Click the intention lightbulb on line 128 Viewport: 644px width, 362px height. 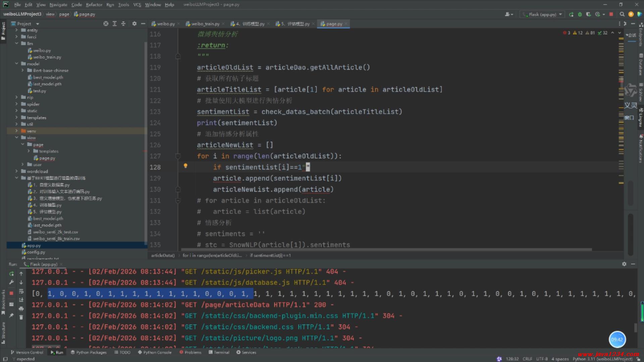tap(185, 166)
